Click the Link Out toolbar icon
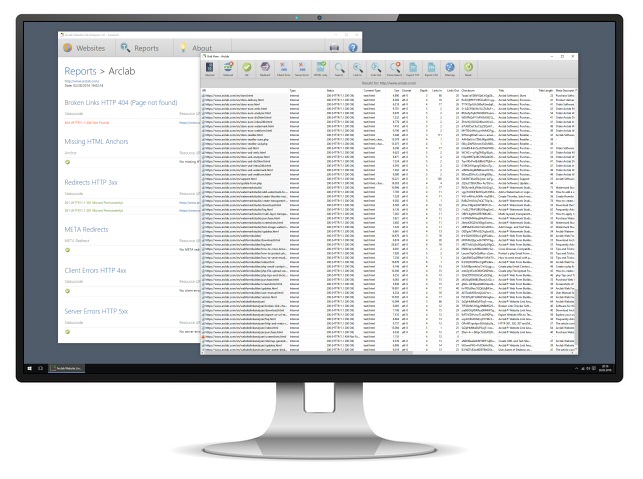Image resolution: width=643 pixels, height=479 pixels. (x=376, y=68)
